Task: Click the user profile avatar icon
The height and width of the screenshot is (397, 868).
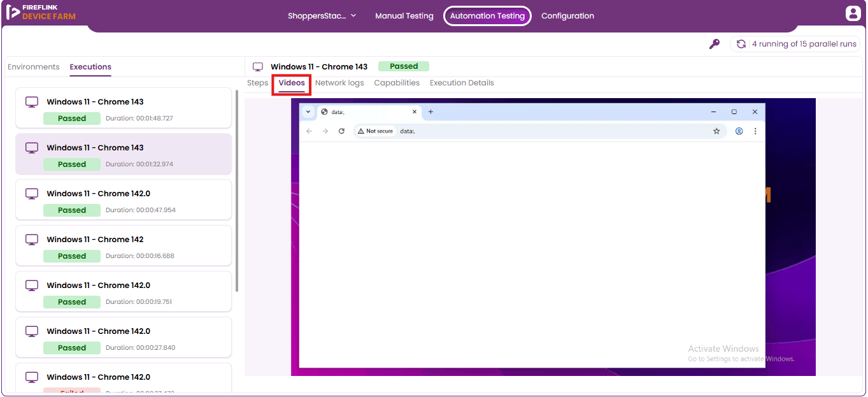Action: pyautogui.click(x=853, y=13)
